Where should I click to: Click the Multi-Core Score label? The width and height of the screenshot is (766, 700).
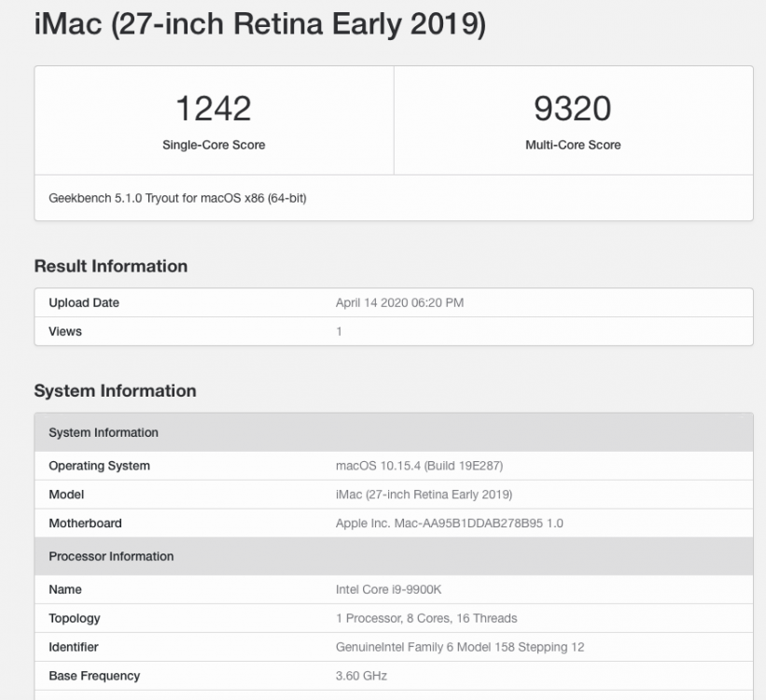tap(573, 145)
